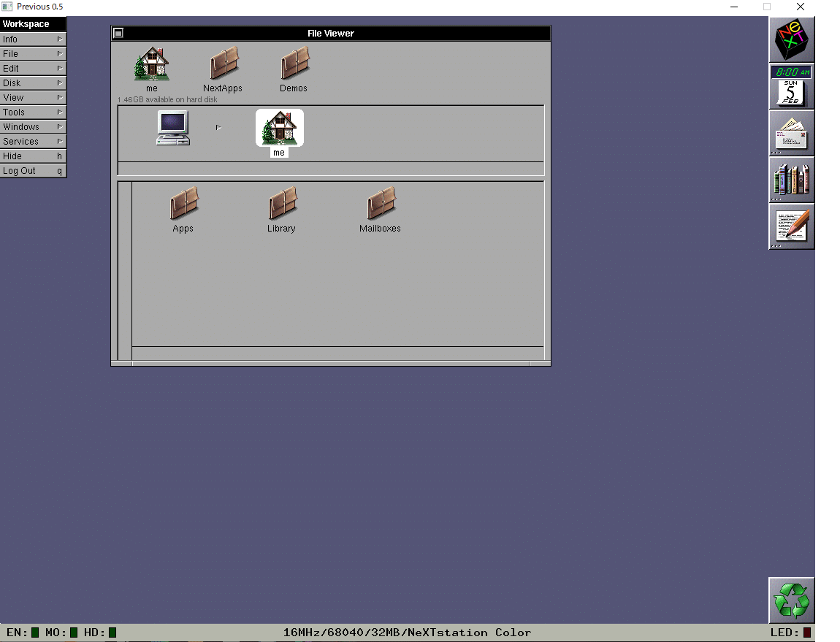Open the Mailboxes folder in the browser

pyautogui.click(x=381, y=203)
